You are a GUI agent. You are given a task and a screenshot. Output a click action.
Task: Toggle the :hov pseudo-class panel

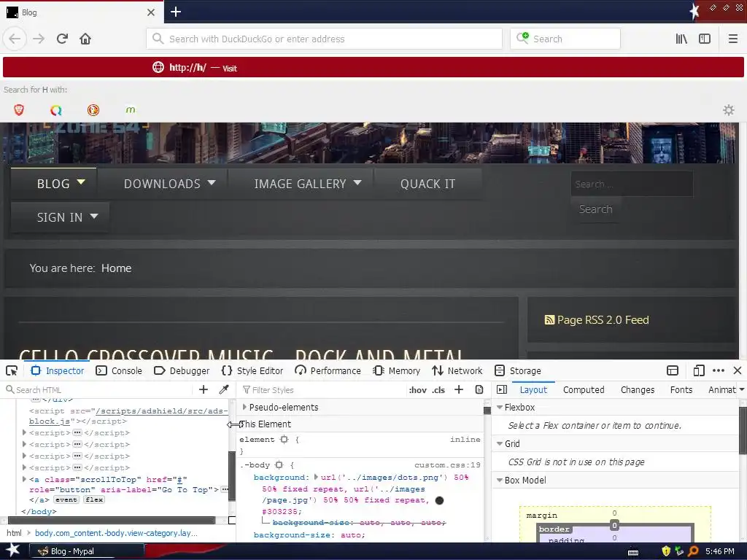coord(418,390)
